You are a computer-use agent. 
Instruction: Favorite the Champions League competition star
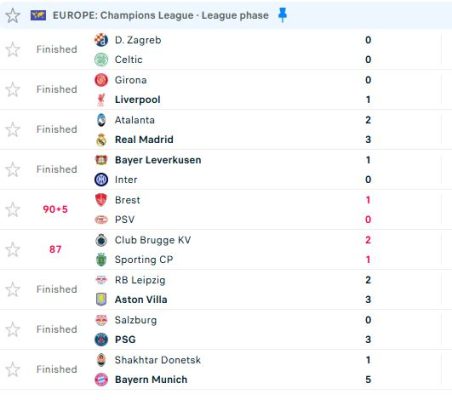point(13,15)
